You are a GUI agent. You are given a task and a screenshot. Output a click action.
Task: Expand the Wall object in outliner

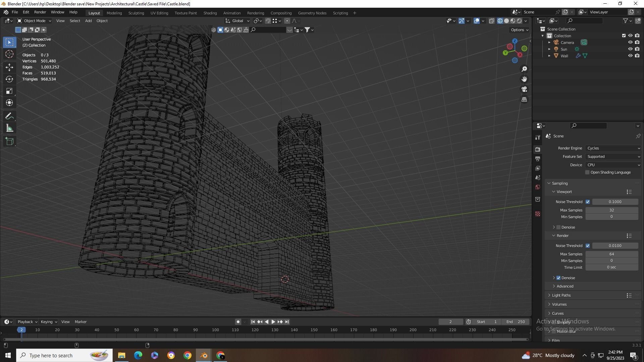[x=549, y=56]
